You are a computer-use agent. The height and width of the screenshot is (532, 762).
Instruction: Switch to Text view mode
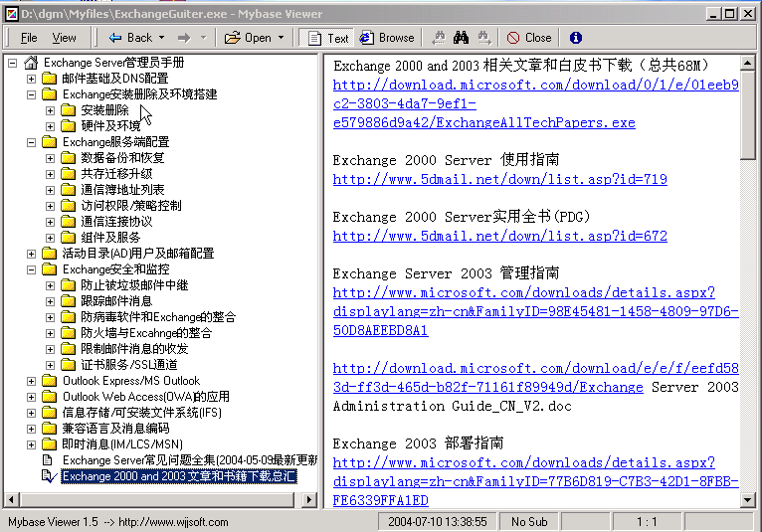[x=326, y=38]
